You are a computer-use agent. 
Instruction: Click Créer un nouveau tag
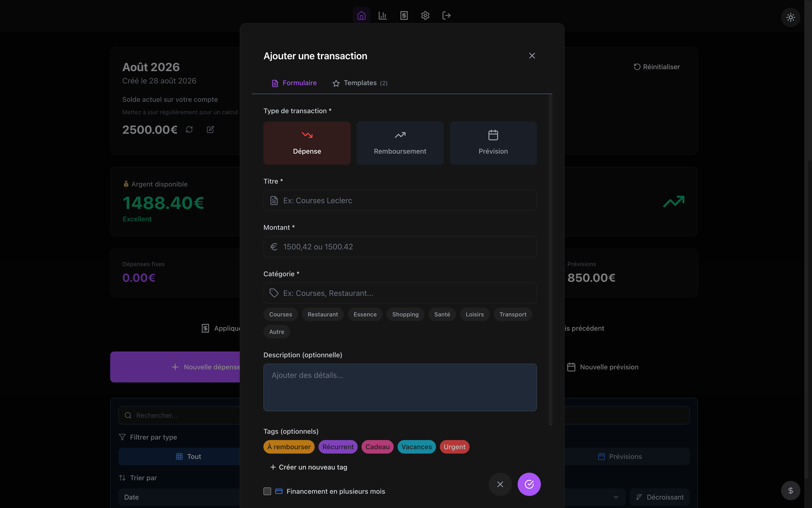pyautogui.click(x=309, y=467)
